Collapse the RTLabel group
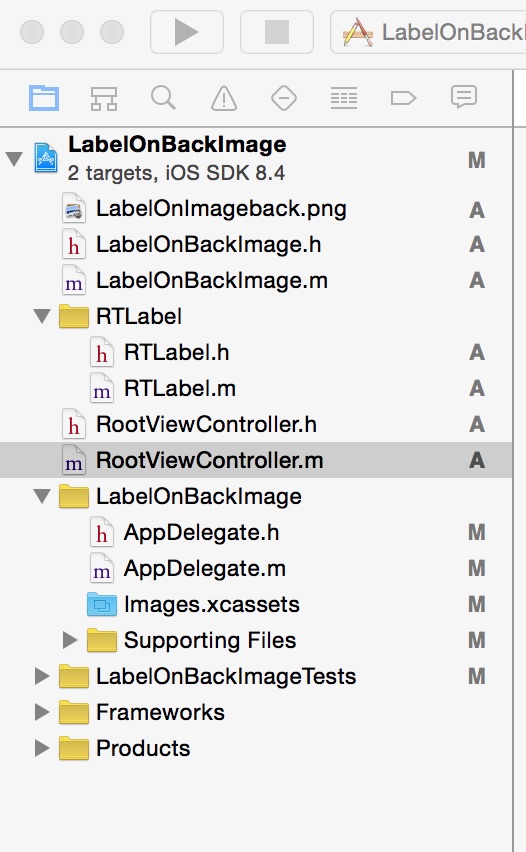Viewport: 526px width, 852px height. pyautogui.click(x=42, y=316)
